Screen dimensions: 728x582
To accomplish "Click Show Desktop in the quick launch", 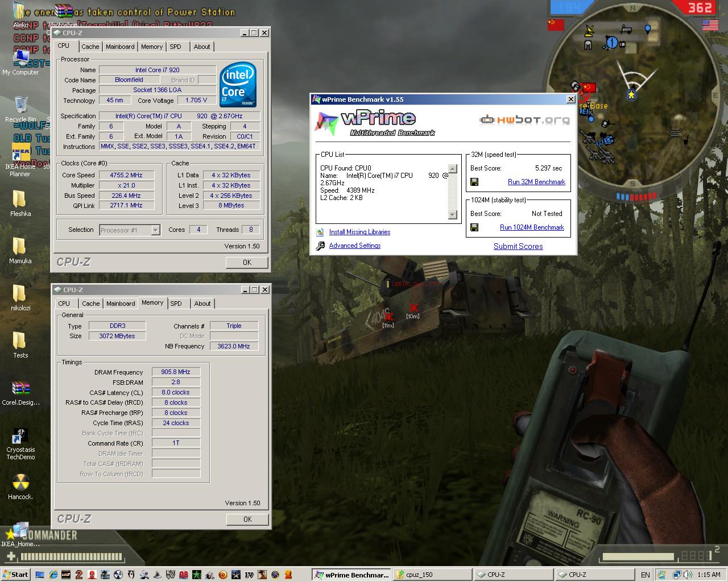I will [x=39, y=575].
